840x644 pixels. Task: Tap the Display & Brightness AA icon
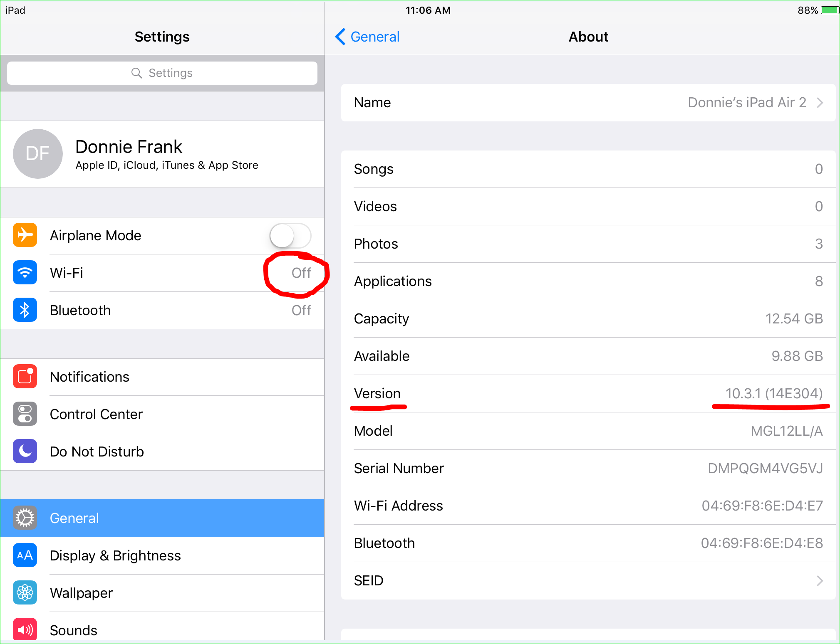click(25, 555)
